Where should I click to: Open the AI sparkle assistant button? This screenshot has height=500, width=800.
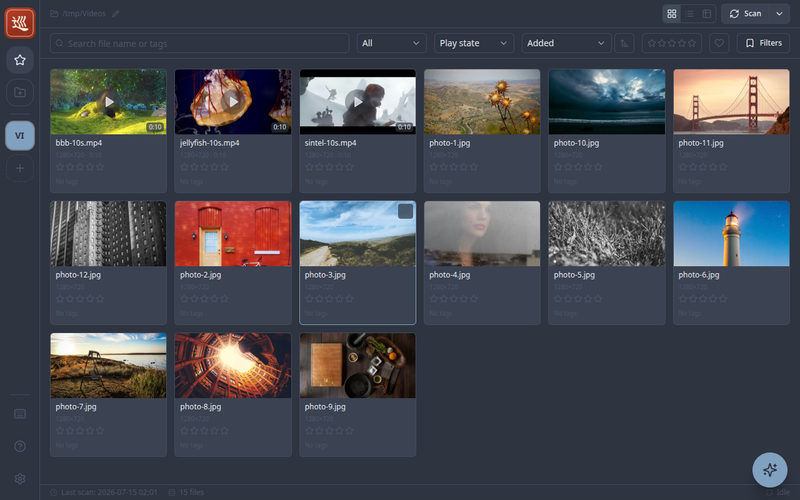tap(769, 470)
